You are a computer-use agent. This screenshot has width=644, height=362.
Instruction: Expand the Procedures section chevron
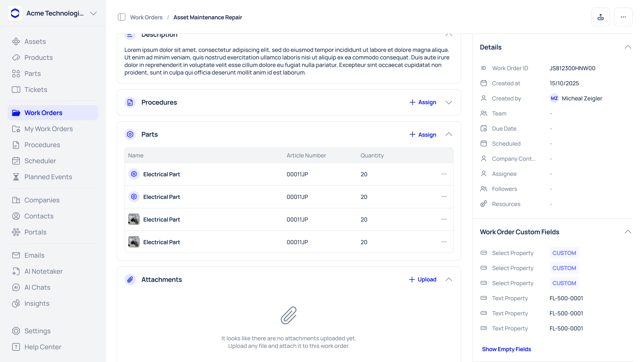coord(449,102)
